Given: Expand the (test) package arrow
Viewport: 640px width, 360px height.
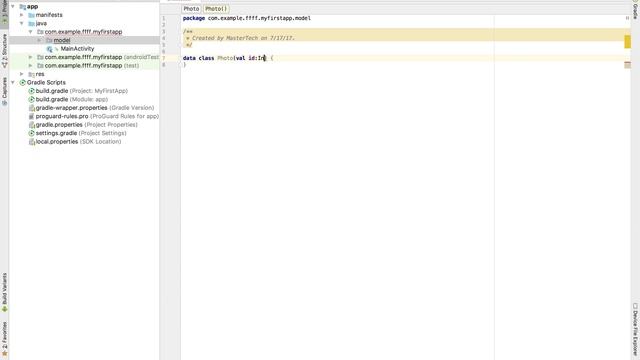Looking at the screenshot, I should point(31,66).
